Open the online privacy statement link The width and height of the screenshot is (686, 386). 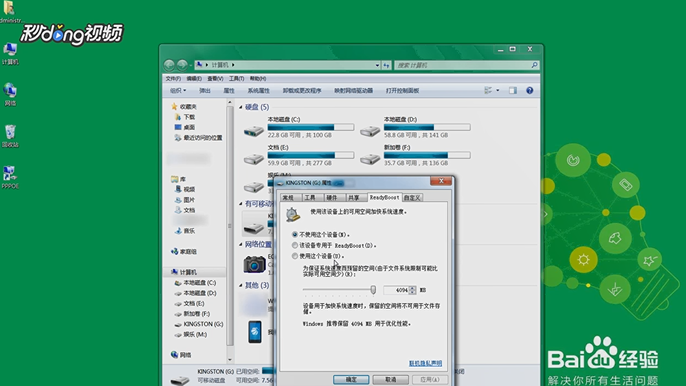[425, 364]
